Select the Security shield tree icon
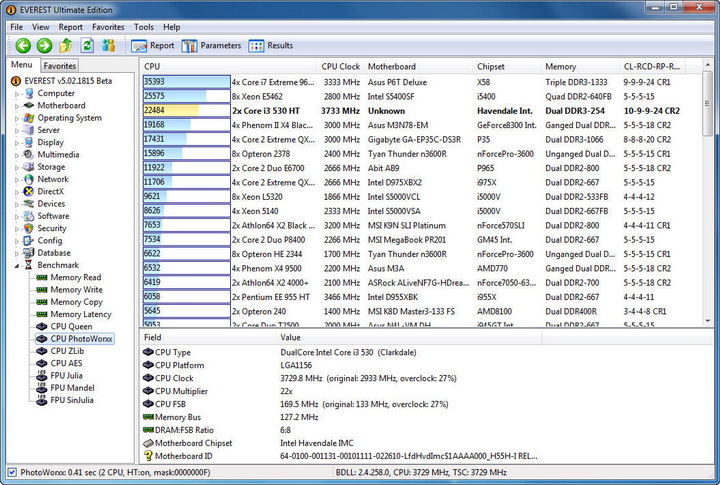The width and height of the screenshot is (720, 485). point(29,228)
